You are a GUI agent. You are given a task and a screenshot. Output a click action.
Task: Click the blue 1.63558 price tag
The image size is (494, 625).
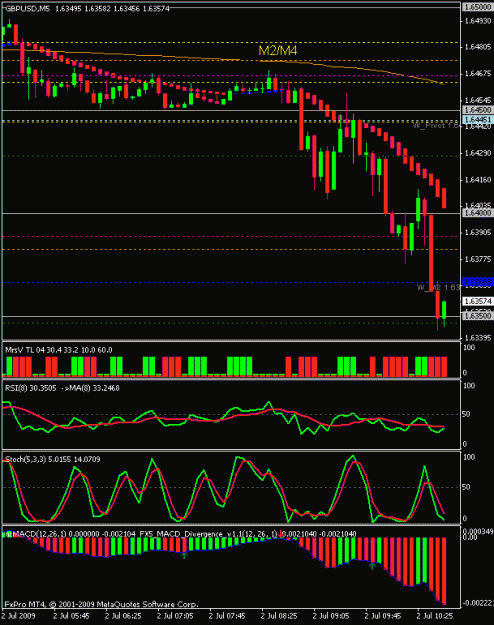(478, 281)
